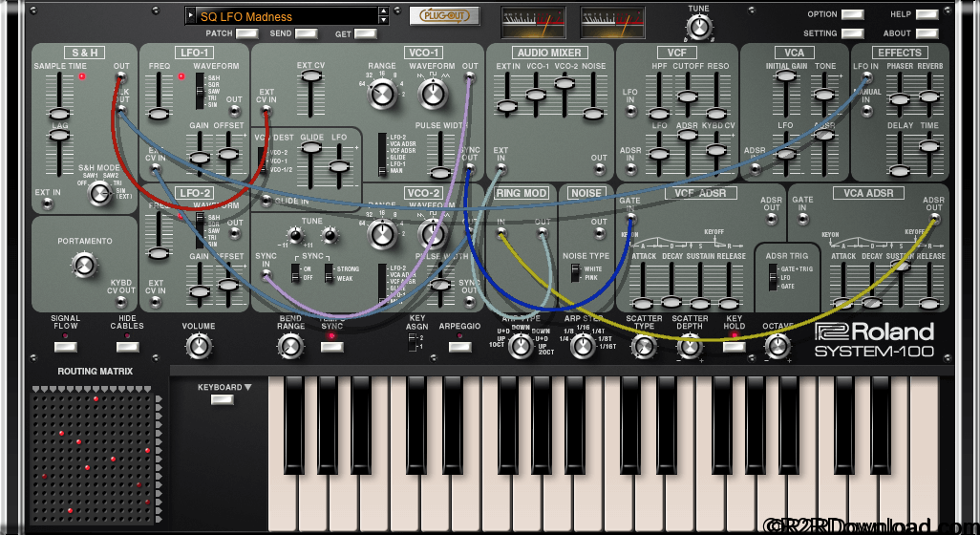Toggle the TEMPO SYNC button
980x535 pixels.
pyautogui.click(x=331, y=347)
